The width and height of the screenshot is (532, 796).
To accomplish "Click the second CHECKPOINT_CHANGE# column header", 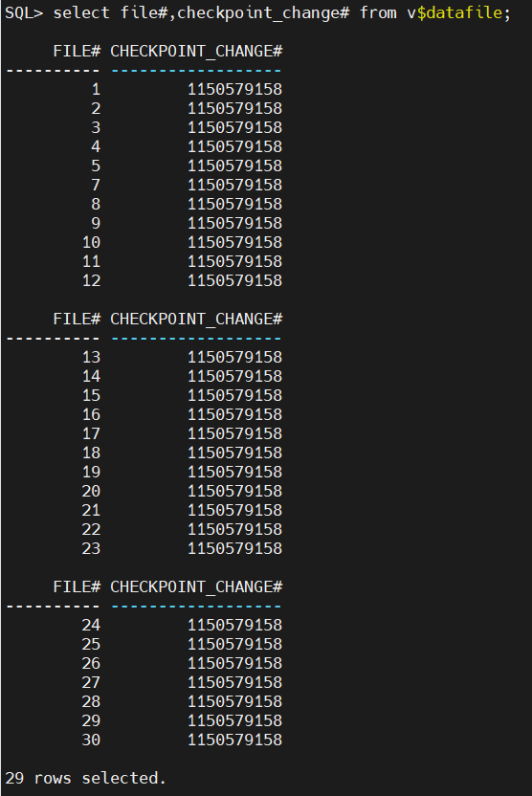I will [x=196, y=320].
